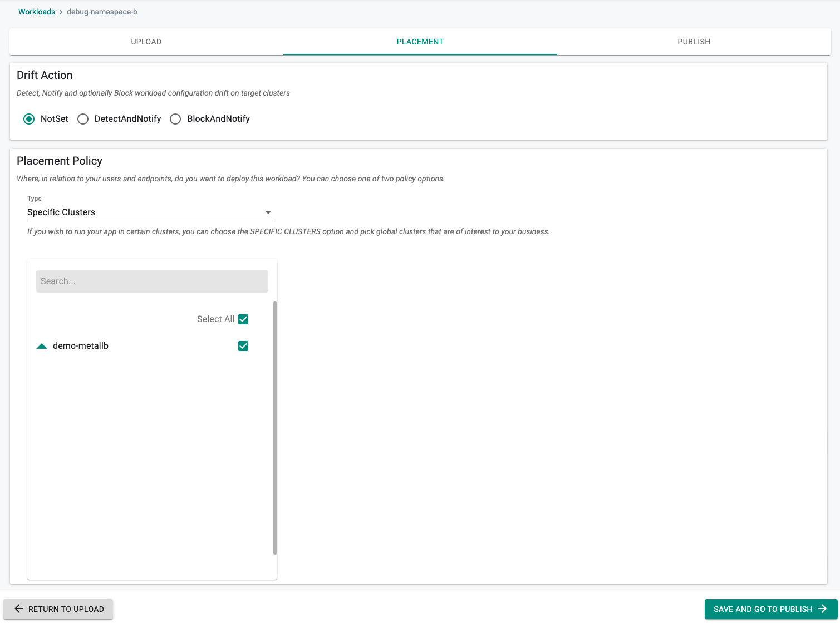Click the right arrow icon on the save button
The image size is (840, 628).
[x=822, y=609]
